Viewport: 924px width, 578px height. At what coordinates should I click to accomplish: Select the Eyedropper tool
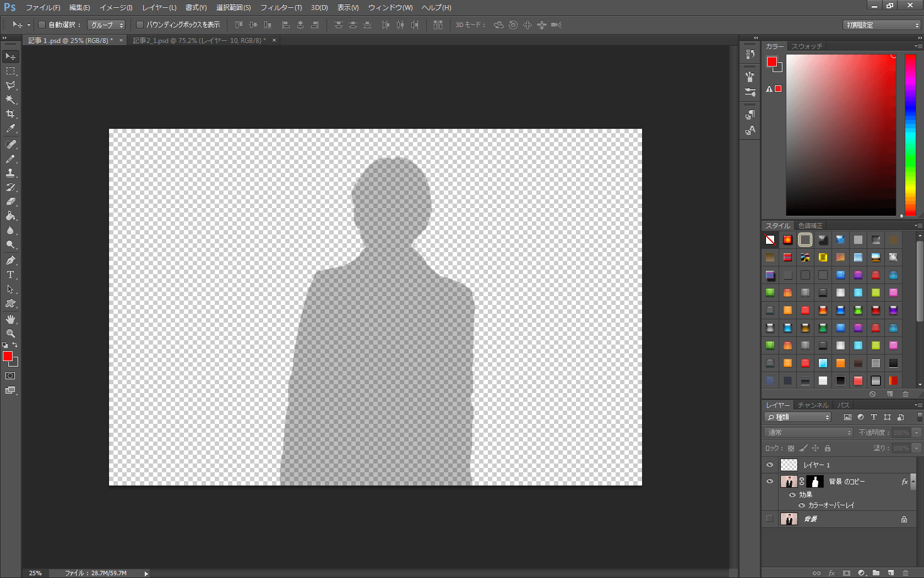(x=10, y=128)
